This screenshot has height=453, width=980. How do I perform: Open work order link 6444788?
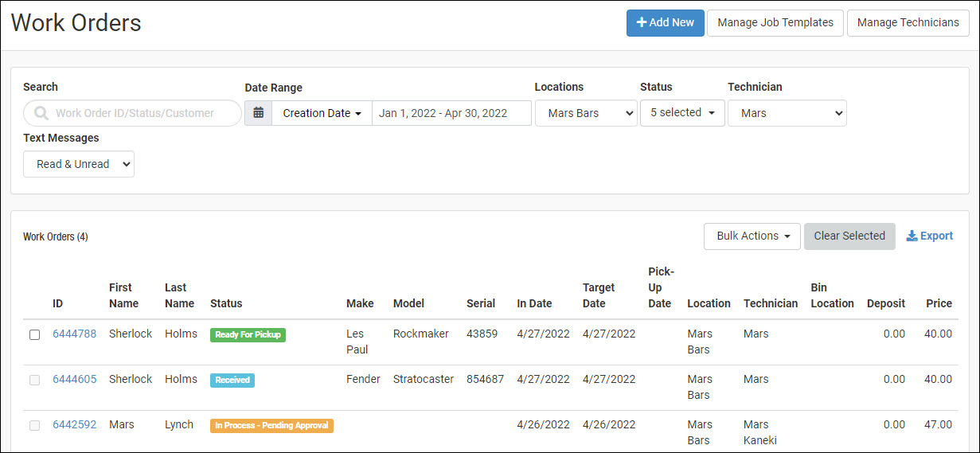click(x=74, y=334)
